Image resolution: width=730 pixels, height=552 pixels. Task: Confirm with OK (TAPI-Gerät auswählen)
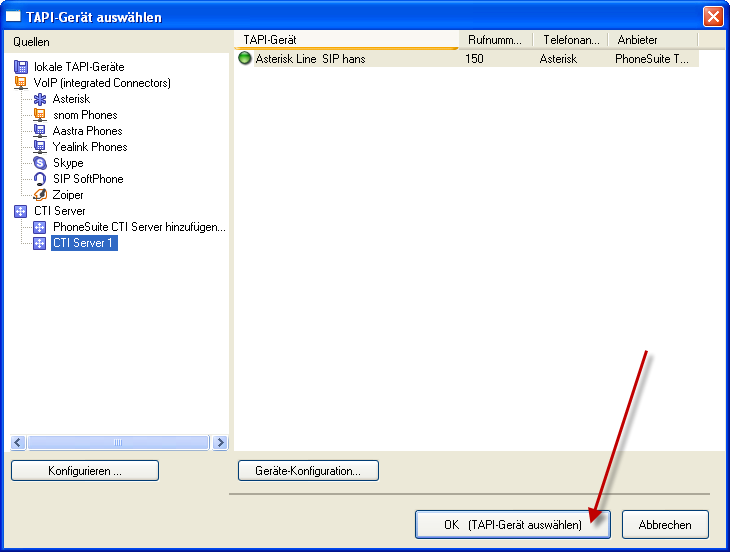(x=513, y=524)
